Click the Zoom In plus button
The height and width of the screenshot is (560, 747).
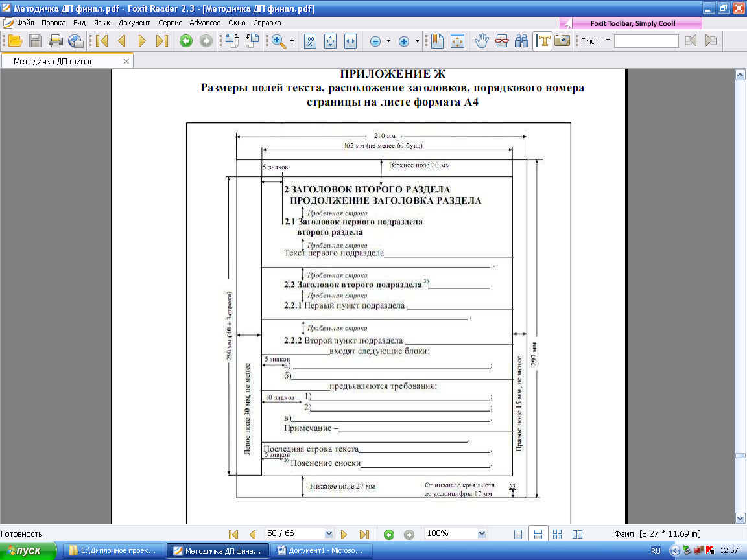point(404,41)
